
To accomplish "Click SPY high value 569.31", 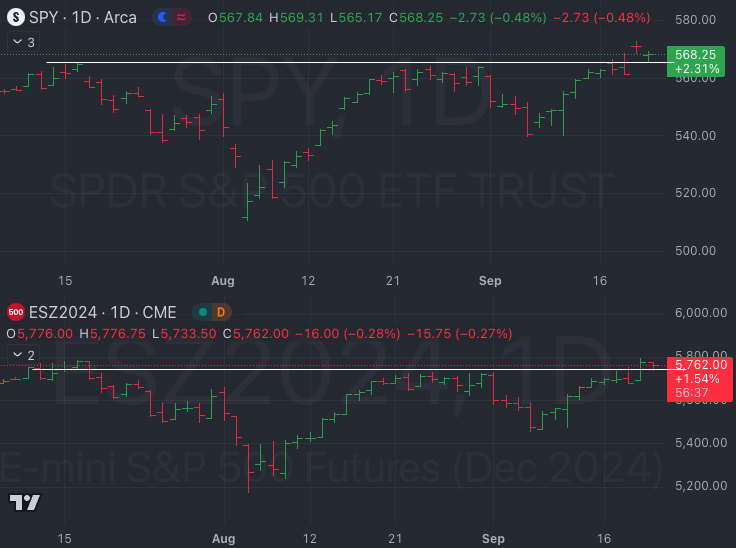I will 302,18.
